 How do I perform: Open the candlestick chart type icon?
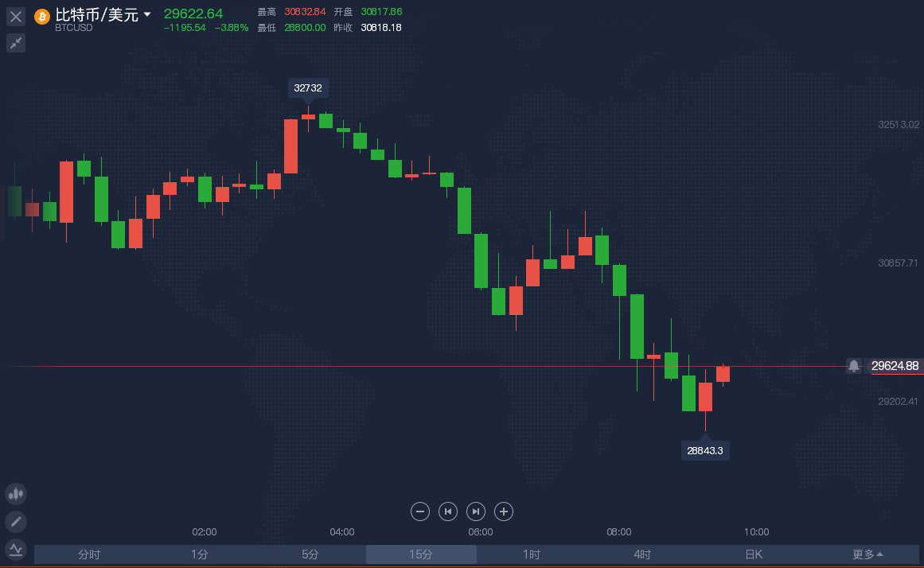[x=16, y=494]
